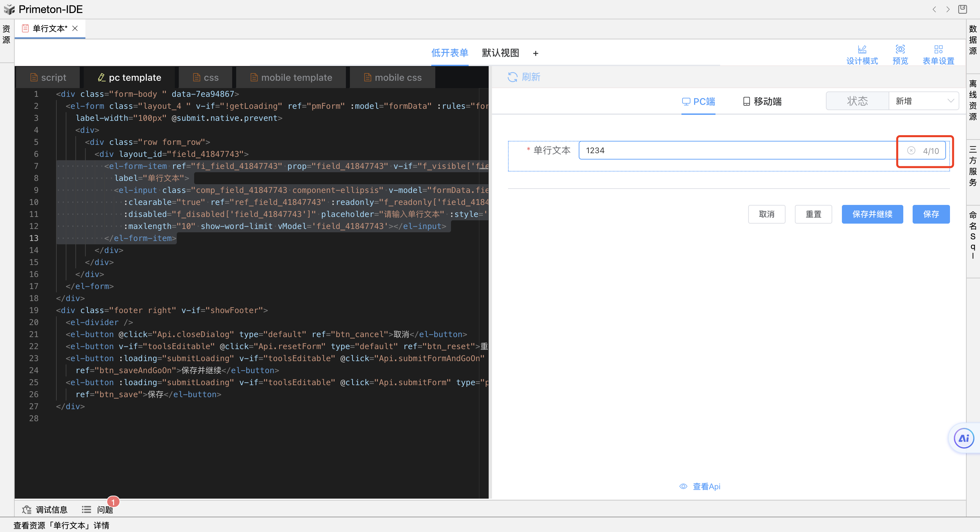
Task: Click into the 单行文本 input field
Action: coord(738,151)
